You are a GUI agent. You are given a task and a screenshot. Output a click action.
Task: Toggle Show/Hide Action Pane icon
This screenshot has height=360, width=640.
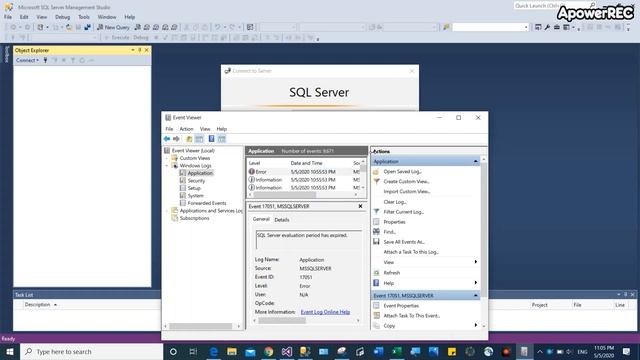(x=222, y=139)
